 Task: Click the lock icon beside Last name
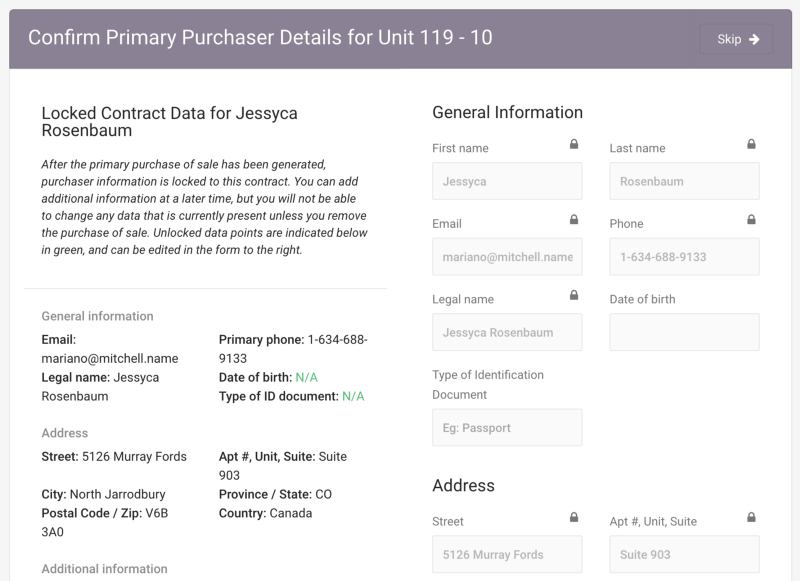tap(751, 145)
